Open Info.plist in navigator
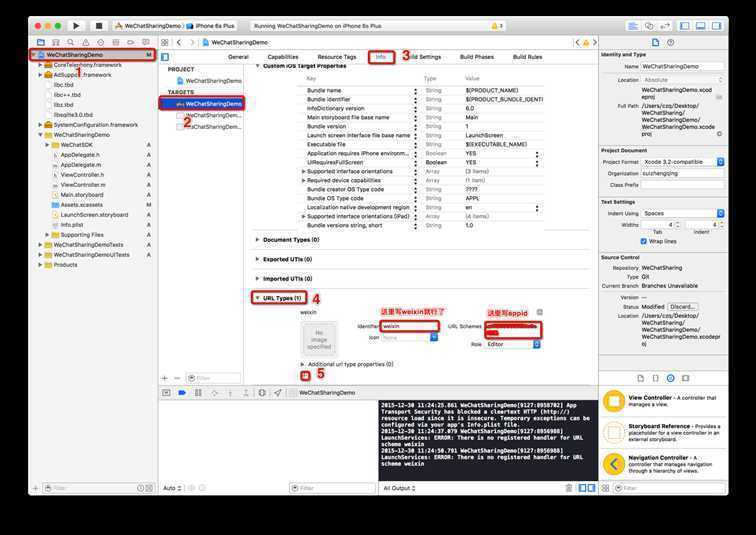 72,225
